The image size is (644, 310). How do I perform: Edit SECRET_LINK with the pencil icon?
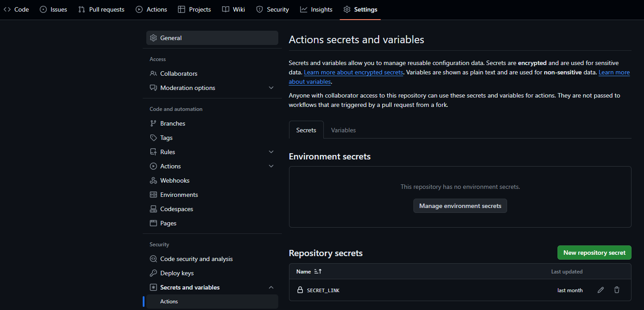tap(601, 290)
